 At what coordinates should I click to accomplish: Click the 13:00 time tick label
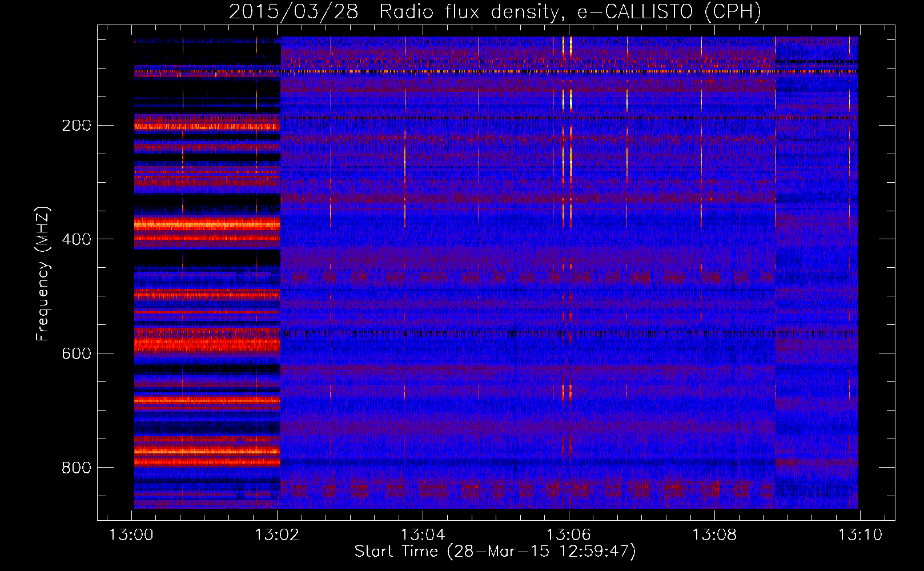[x=132, y=535]
